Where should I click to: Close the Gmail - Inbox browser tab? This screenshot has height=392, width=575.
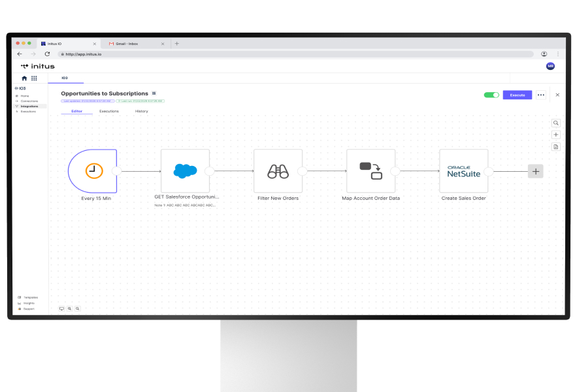coord(163,44)
